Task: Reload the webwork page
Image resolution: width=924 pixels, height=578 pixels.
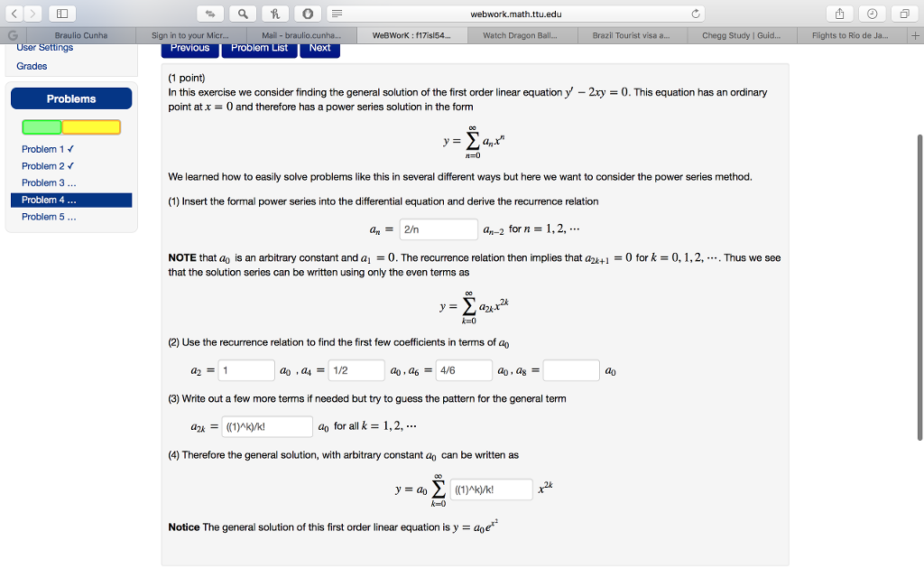Action: pos(696,14)
